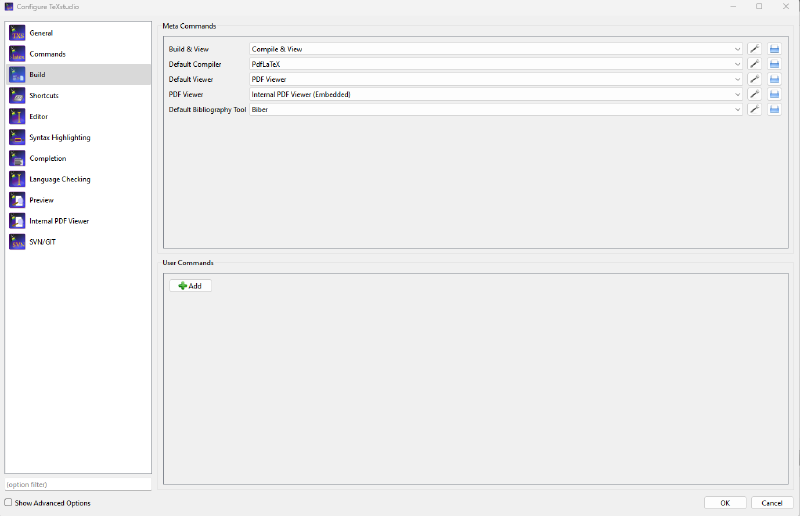Image resolution: width=800 pixels, height=516 pixels.
Task: Click the 'User Commands' section heading
Action: point(188,263)
